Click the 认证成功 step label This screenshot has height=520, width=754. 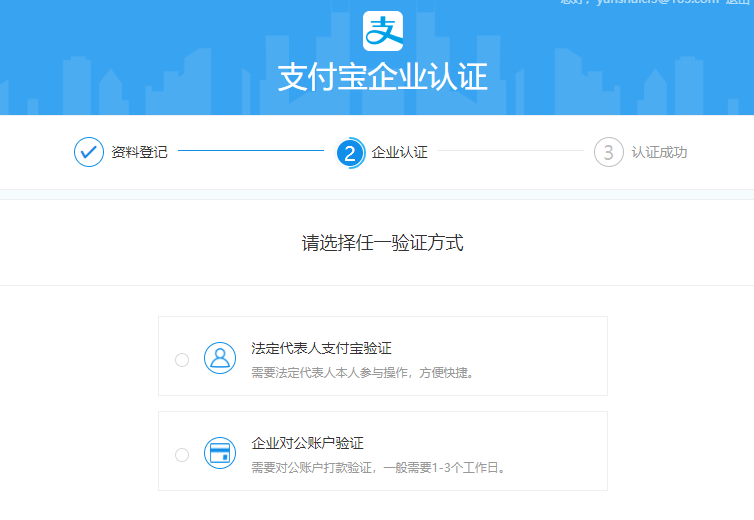[x=659, y=152]
